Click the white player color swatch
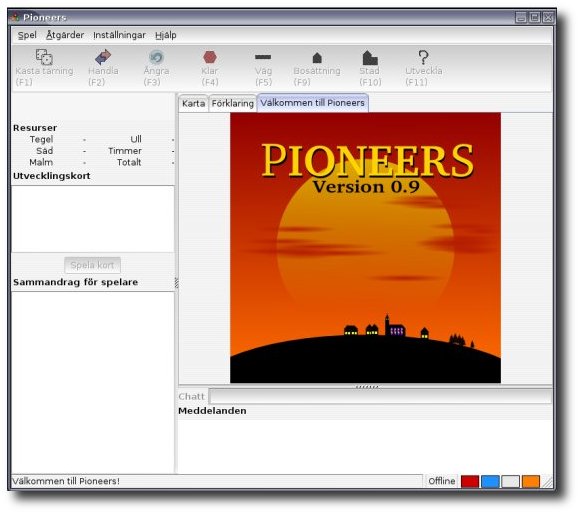This screenshot has width=580, height=514. (510, 481)
